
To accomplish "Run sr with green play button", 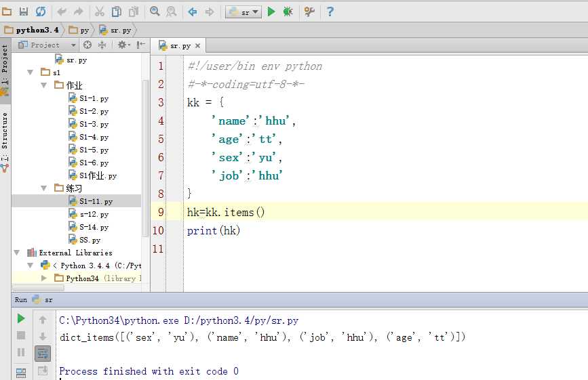I will (x=271, y=12).
